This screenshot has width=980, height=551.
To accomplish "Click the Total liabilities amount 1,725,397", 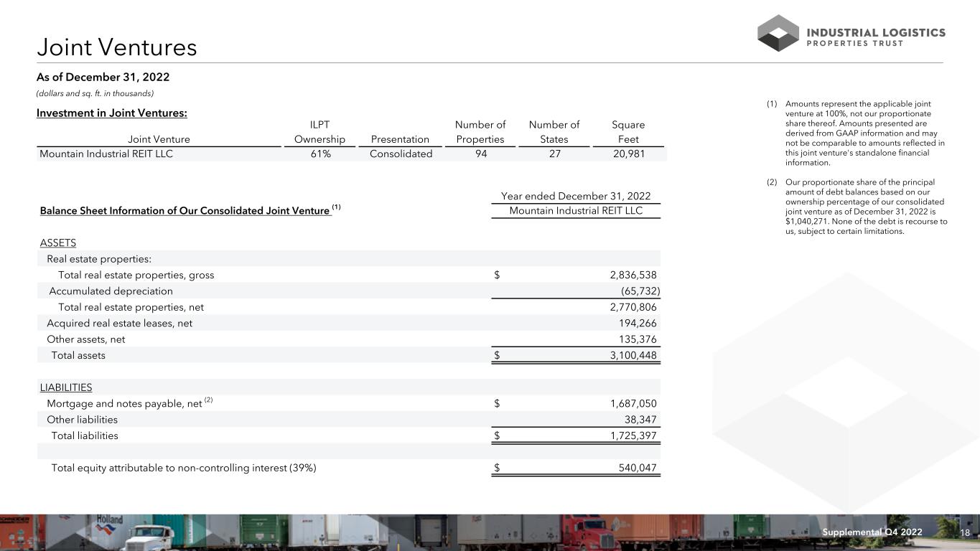I will (627, 435).
